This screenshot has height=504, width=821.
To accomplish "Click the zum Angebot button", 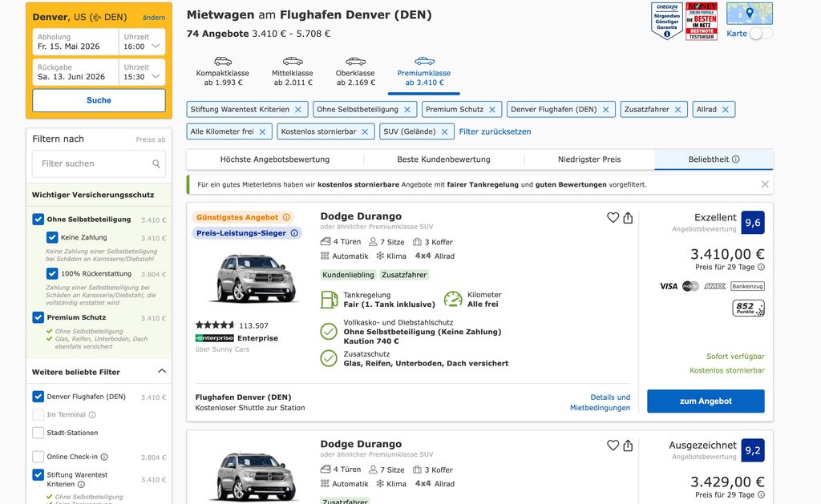I will tap(706, 401).
